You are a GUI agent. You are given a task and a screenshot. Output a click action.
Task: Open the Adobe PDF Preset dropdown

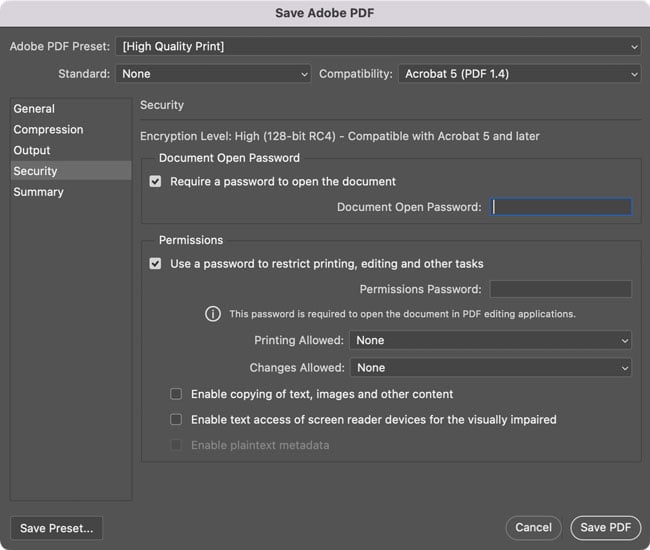tap(378, 46)
